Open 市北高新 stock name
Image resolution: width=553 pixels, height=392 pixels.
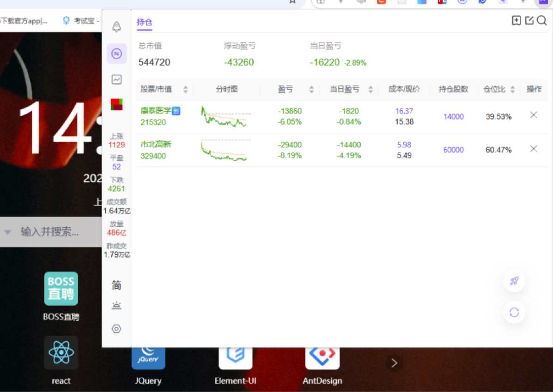point(156,144)
